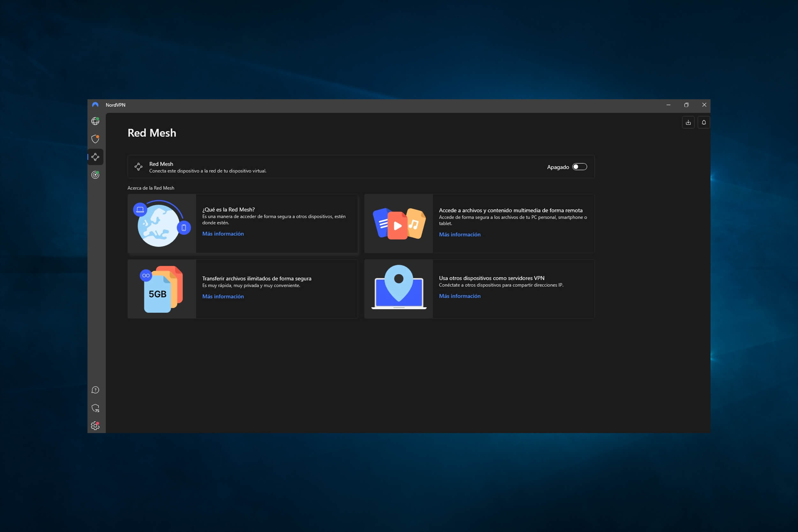Image resolution: width=798 pixels, height=532 pixels.
Task: Open Más información under Accede a archivos
Action: (x=460, y=235)
